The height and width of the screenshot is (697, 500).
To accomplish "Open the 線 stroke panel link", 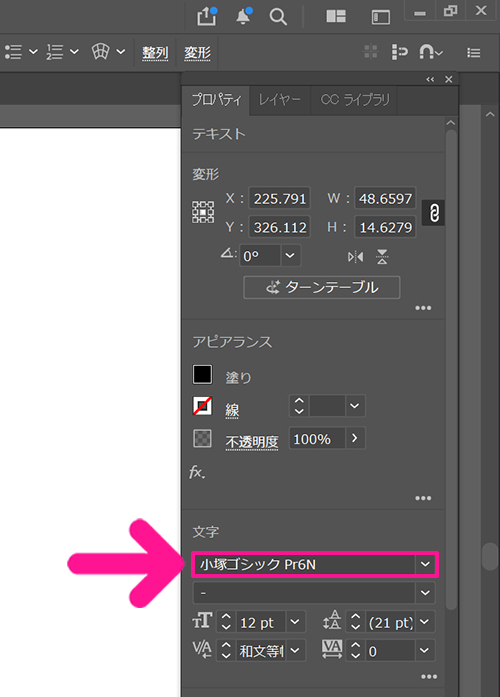I will pos(232,410).
